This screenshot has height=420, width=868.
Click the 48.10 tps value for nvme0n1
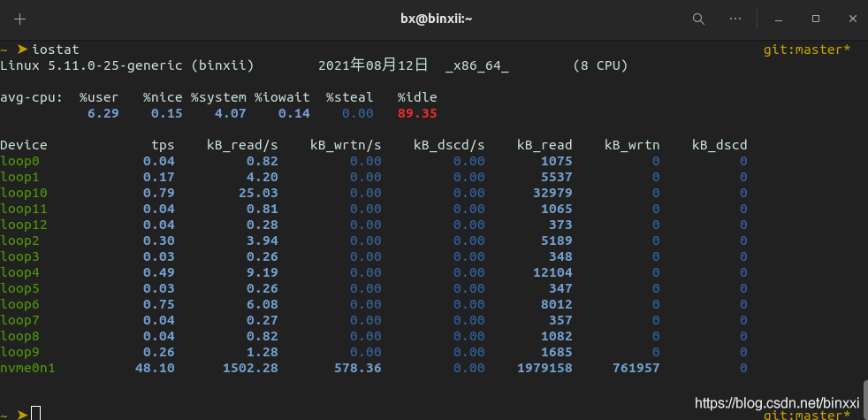click(155, 368)
